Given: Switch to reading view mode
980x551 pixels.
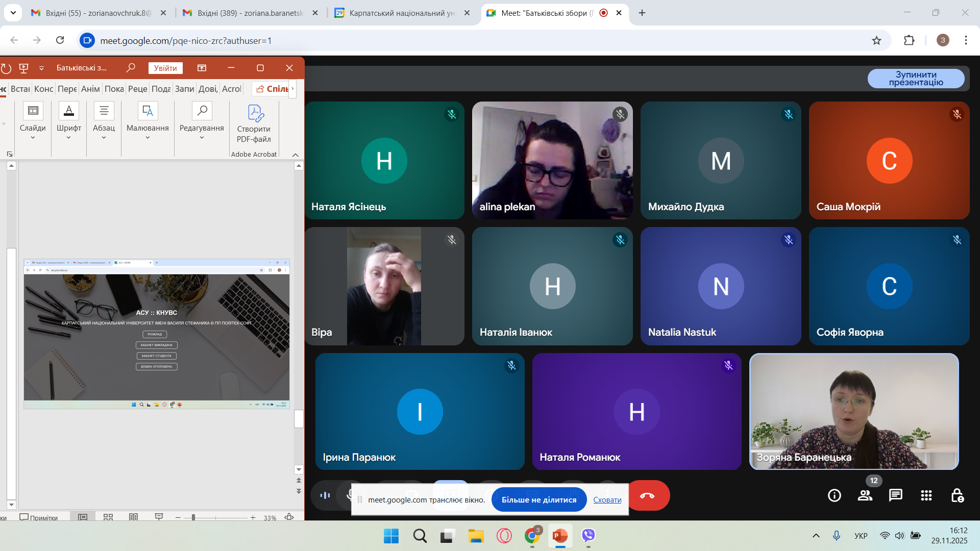Looking at the screenshot, I should (134, 517).
